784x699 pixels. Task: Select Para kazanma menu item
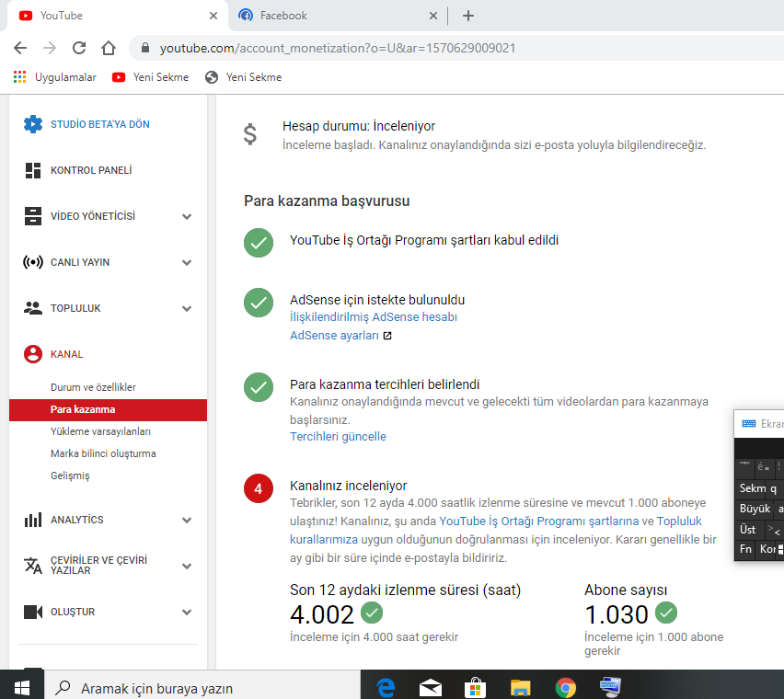pos(108,409)
